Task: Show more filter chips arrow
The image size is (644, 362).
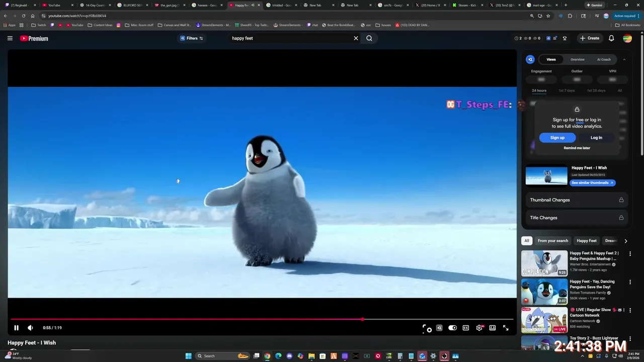Action: pyautogui.click(x=625, y=241)
